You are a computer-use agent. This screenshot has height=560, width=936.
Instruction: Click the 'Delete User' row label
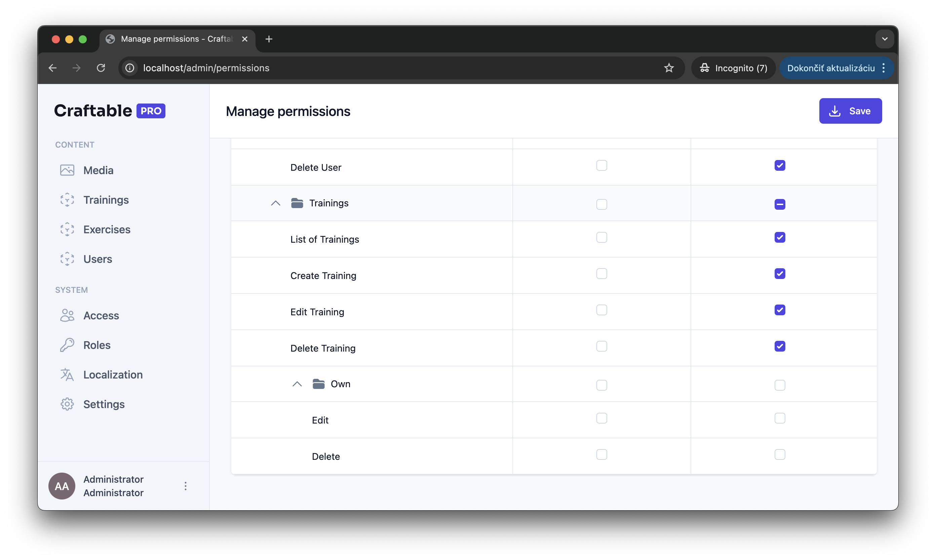pyautogui.click(x=315, y=167)
